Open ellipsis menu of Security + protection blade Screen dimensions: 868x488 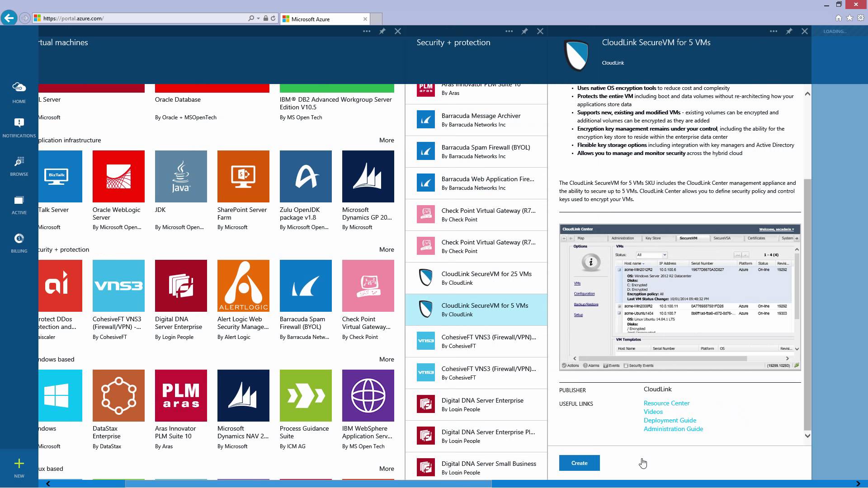(x=509, y=31)
